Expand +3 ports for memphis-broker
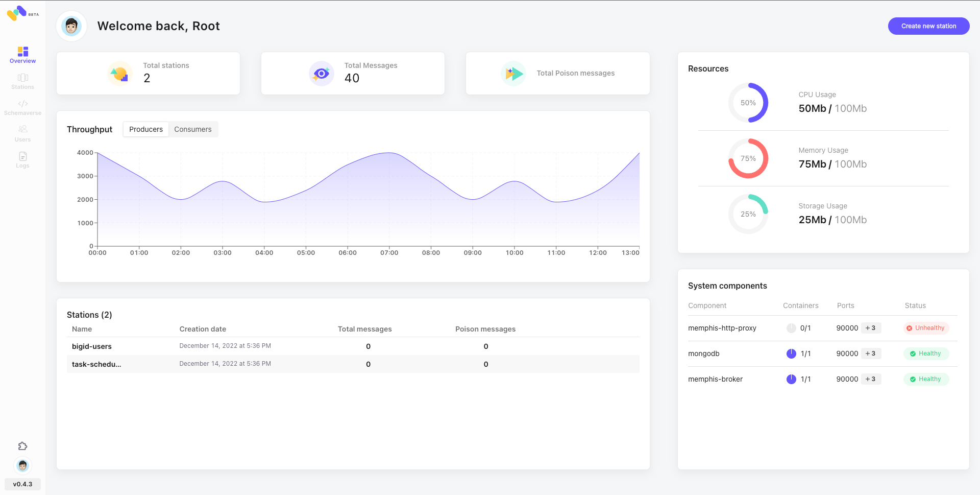 click(x=870, y=379)
